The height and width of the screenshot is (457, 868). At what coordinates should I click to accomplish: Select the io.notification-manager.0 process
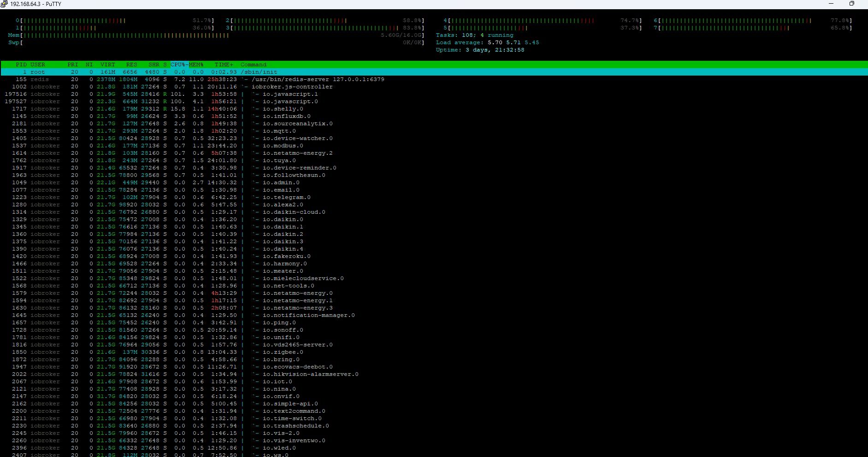click(x=434, y=315)
